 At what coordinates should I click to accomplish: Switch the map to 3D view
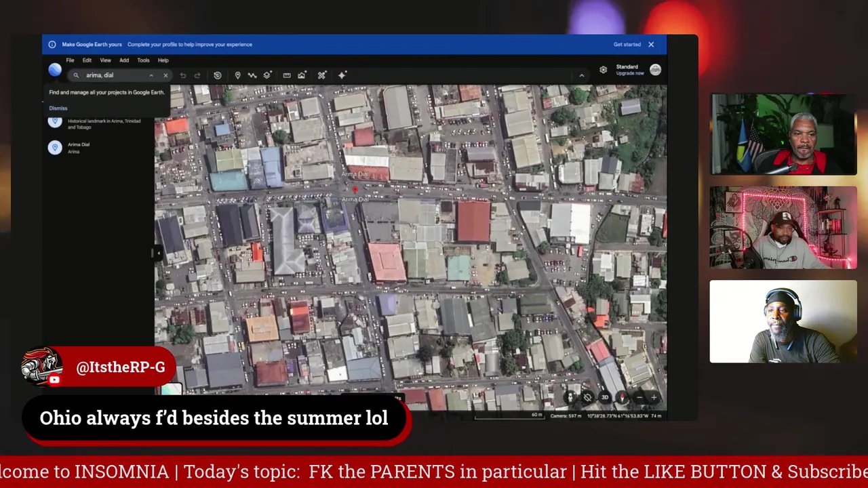(x=605, y=398)
